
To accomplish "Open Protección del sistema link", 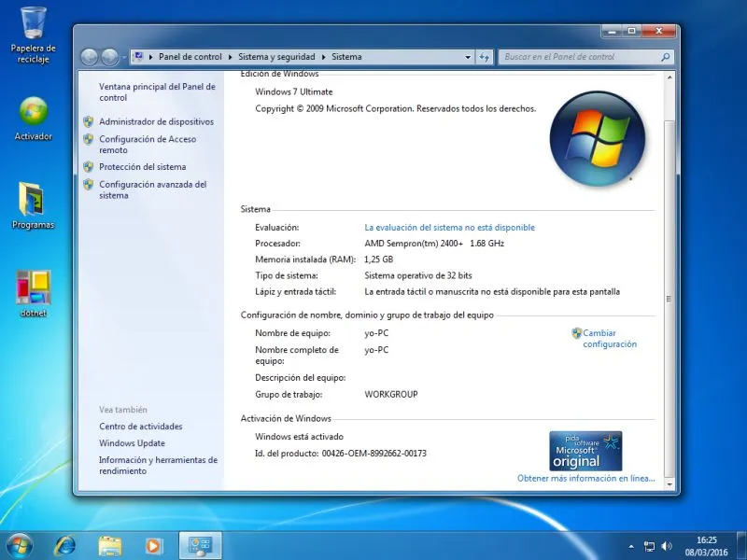I will coord(143,167).
